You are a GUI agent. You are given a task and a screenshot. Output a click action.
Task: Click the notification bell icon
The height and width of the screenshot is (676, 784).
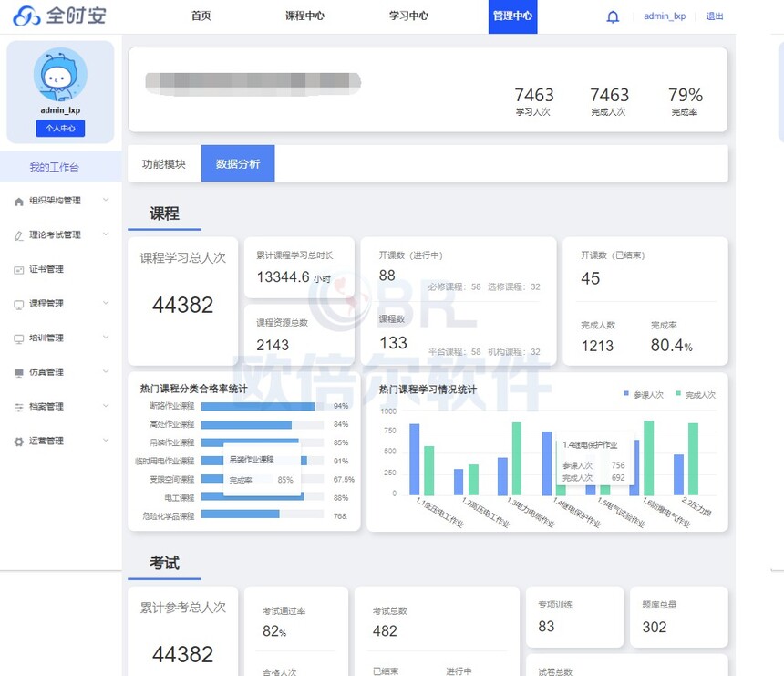pyautogui.click(x=613, y=17)
